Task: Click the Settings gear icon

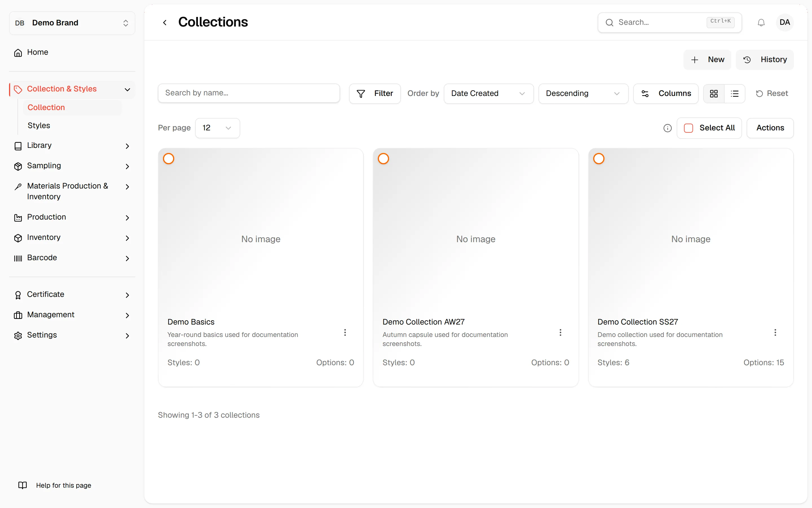Action: pos(18,335)
